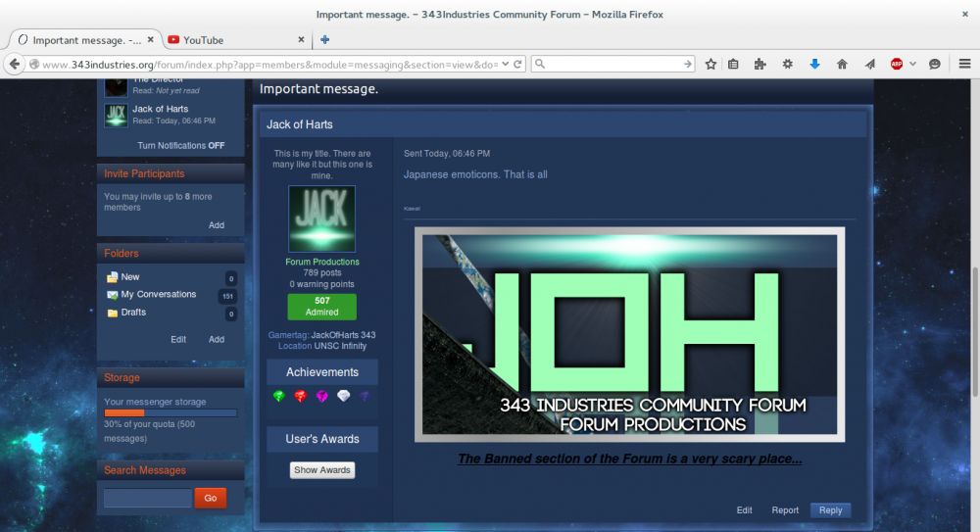
Task: Click the Gamertag JackOfHarts 343 text
Action: pyautogui.click(x=321, y=335)
